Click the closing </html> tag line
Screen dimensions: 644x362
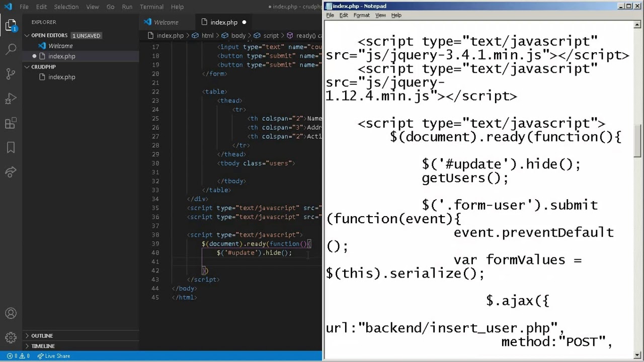[x=184, y=297]
